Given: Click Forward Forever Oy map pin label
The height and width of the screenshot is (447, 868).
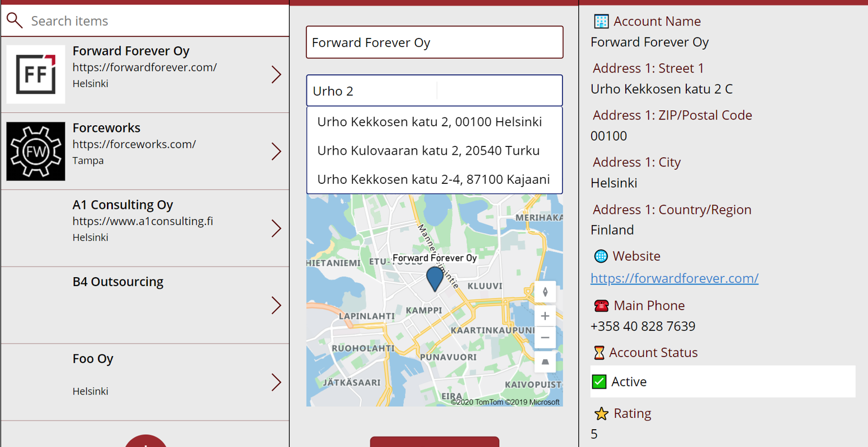Looking at the screenshot, I should (x=435, y=258).
